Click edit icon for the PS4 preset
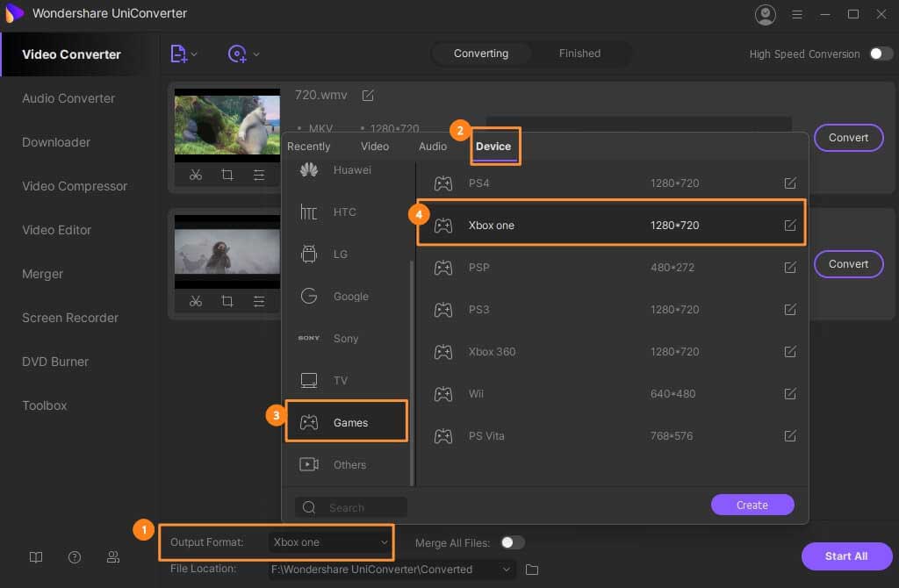Viewport: 899px width, 588px height. [x=790, y=183]
